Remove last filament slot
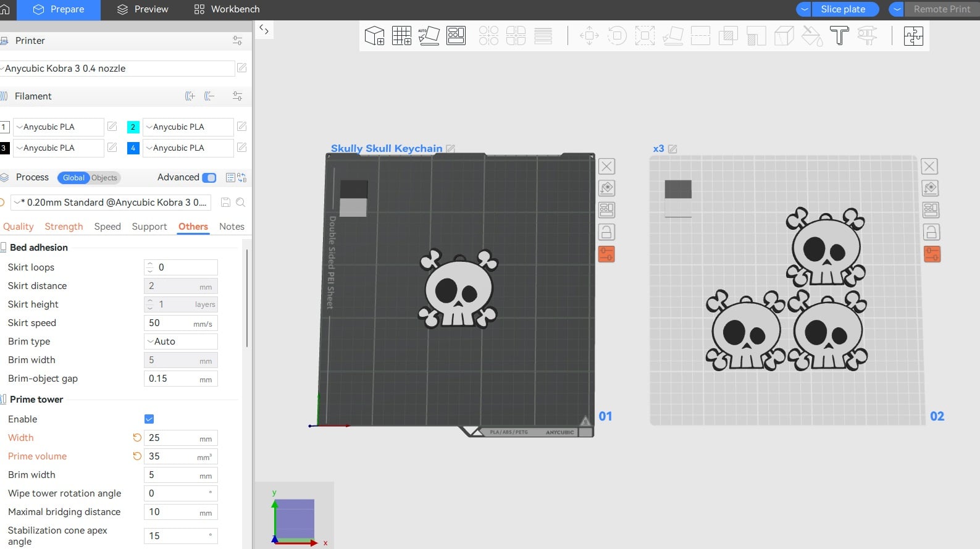 coord(209,96)
